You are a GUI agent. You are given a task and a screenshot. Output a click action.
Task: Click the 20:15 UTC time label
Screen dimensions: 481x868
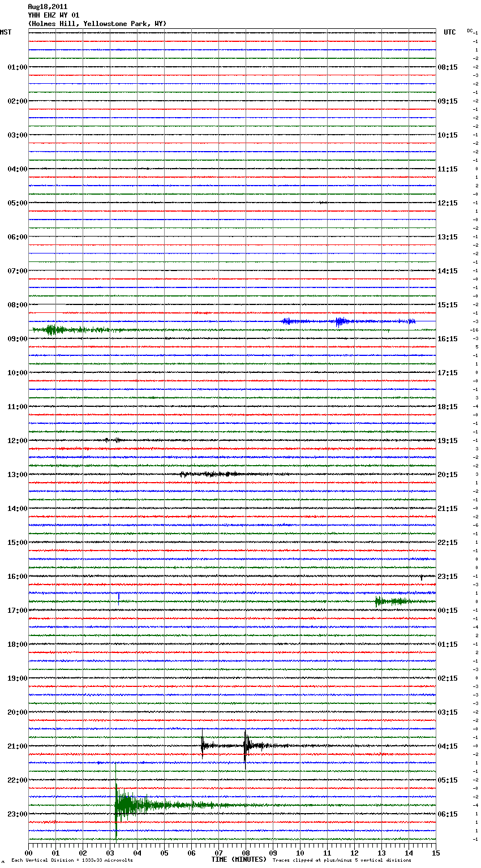(448, 475)
